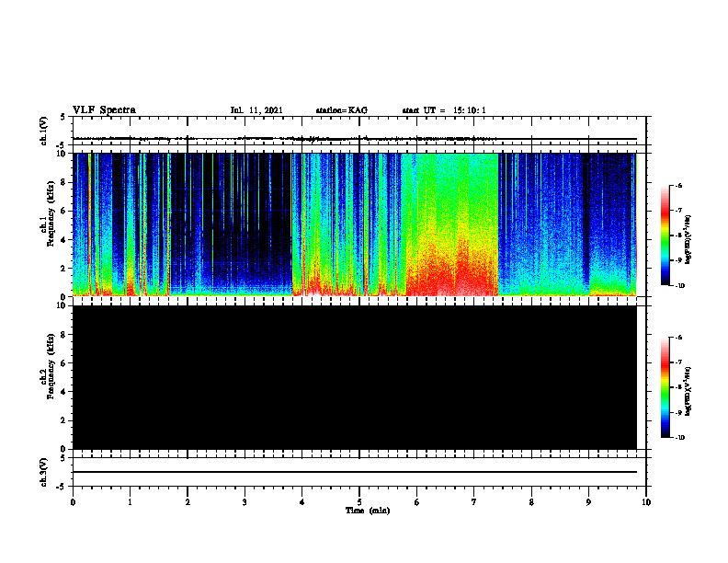
Task: Click the "ch.3(V)" axis label
Action: pyautogui.click(x=43, y=472)
